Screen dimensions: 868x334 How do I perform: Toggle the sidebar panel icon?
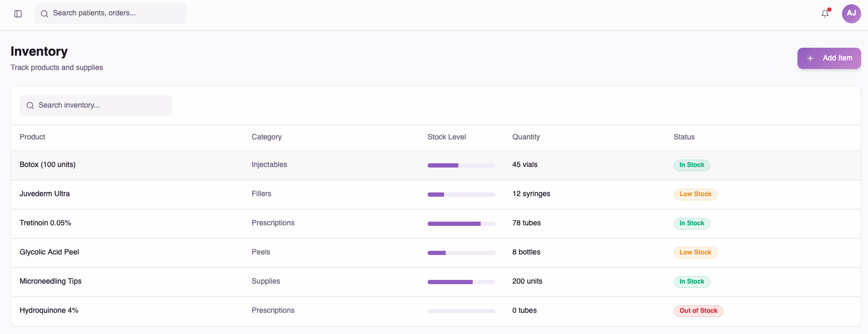point(18,14)
